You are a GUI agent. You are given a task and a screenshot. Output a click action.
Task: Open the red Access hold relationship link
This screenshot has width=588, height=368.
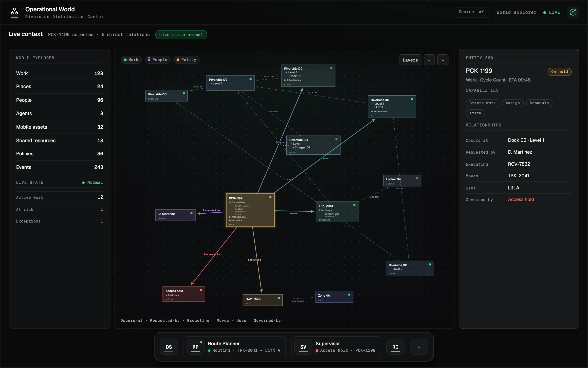tap(521, 199)
